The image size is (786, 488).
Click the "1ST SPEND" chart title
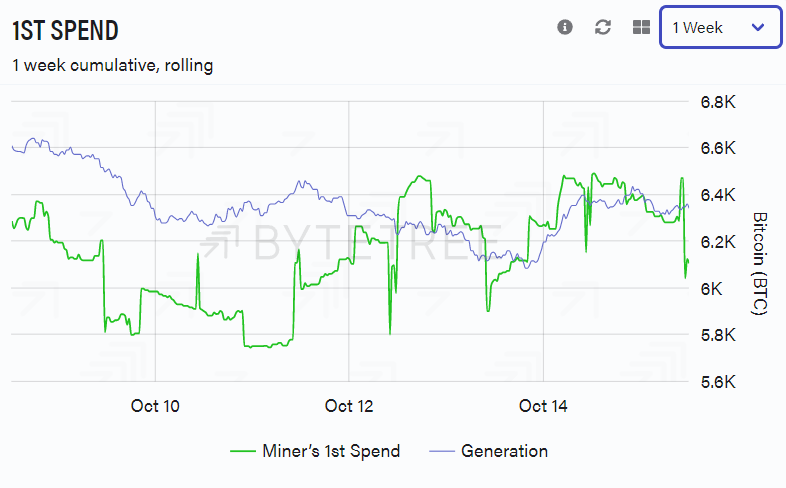(65, 30)
